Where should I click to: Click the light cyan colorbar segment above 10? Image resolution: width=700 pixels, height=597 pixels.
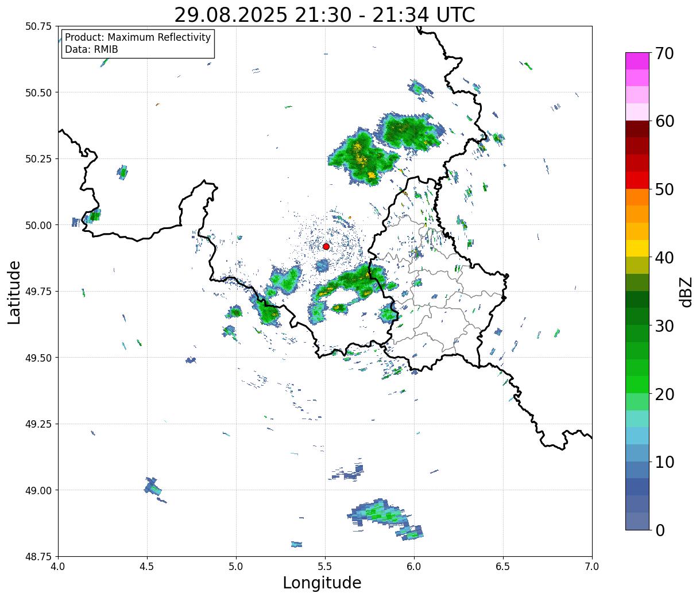click(637, 435)
